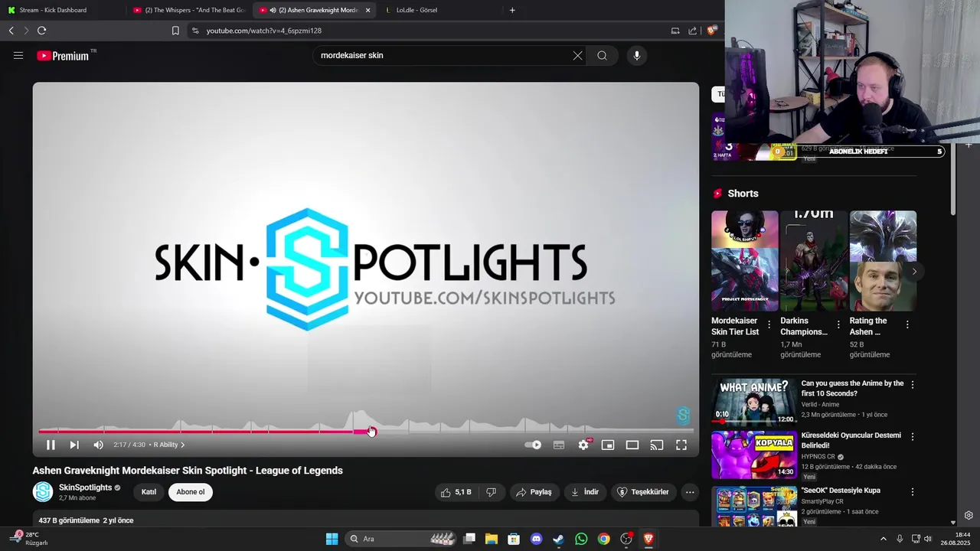Search with voice microphone button
Screen dimensions: 980x551
[x=636, y=55]
